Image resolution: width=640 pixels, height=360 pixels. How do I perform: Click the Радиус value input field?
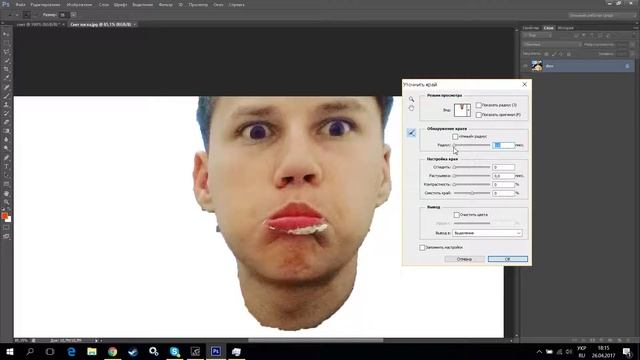tap(503, 145)
